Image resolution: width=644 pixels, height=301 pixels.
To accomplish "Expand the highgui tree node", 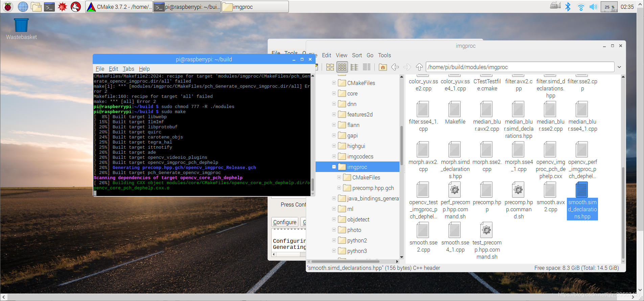I will pyautogui.click(x=334, y=146).
